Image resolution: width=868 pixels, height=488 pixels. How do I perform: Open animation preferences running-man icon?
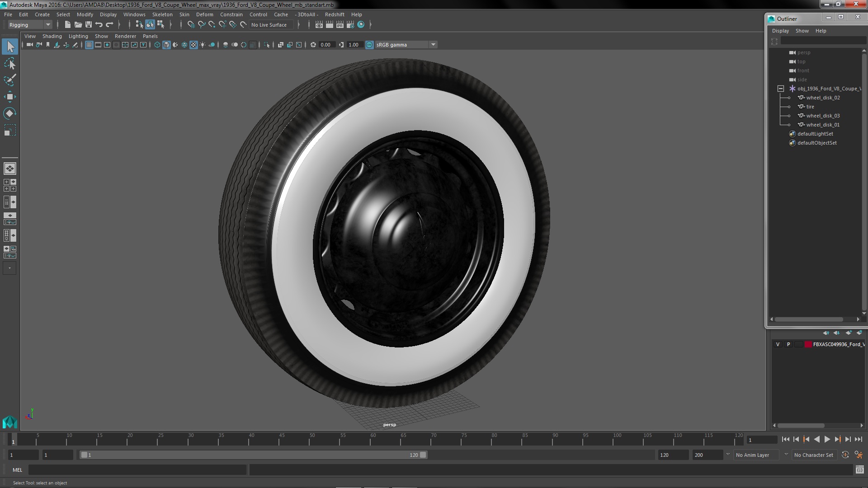click(x=859, y=455)
